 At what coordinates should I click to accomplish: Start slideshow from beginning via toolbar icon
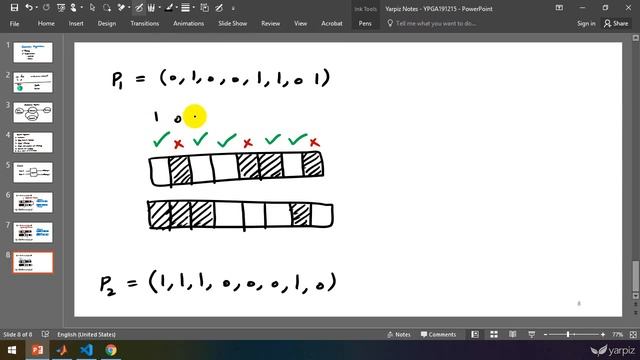pyautogui.click(x=61, y=8)
